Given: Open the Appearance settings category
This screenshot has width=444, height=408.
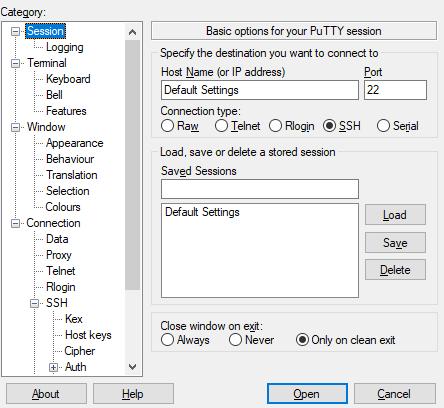Looking at the screenshot, I should click(75, 143).
